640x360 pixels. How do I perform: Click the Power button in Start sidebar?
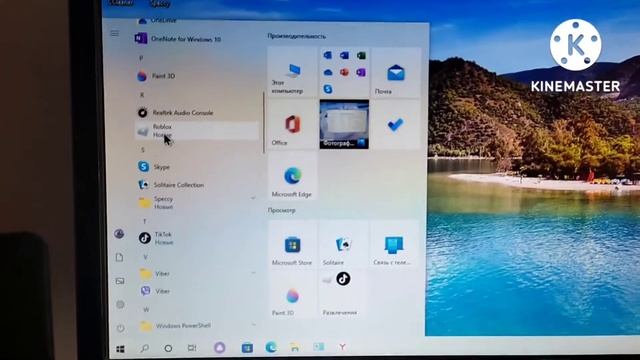tap(120, 328)
